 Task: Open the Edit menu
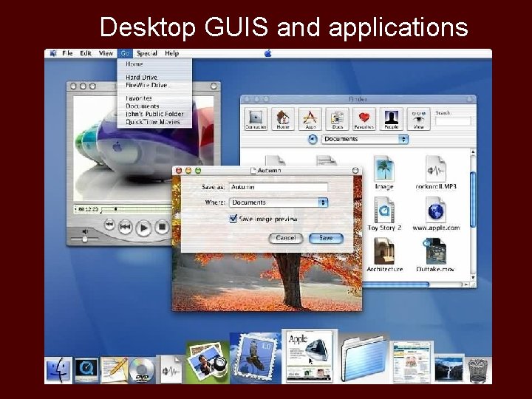tap(86, 53)
